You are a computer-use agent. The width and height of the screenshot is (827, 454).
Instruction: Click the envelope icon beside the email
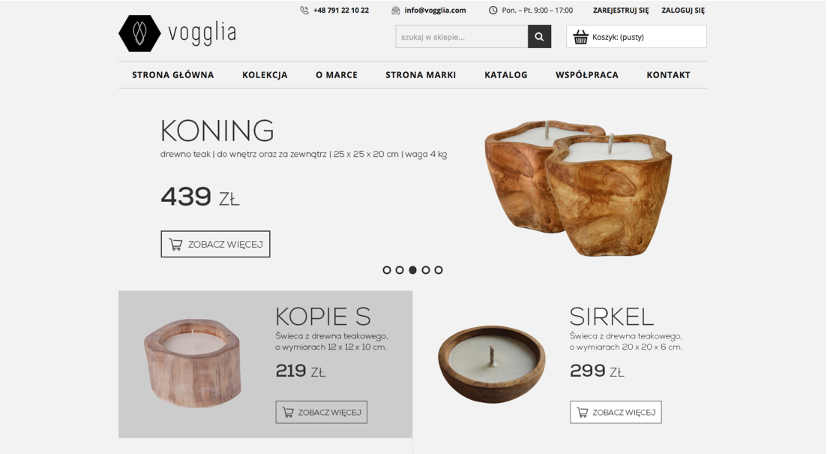point(396,10)
